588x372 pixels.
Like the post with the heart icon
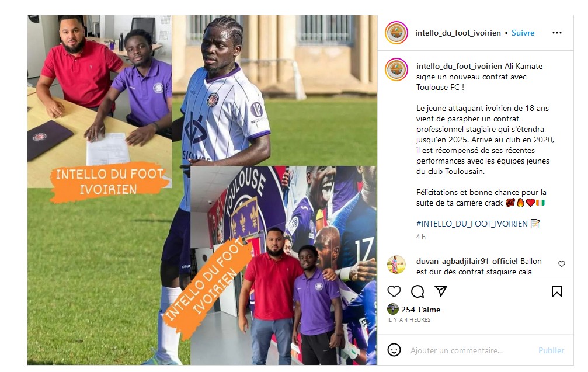(394, 291)
